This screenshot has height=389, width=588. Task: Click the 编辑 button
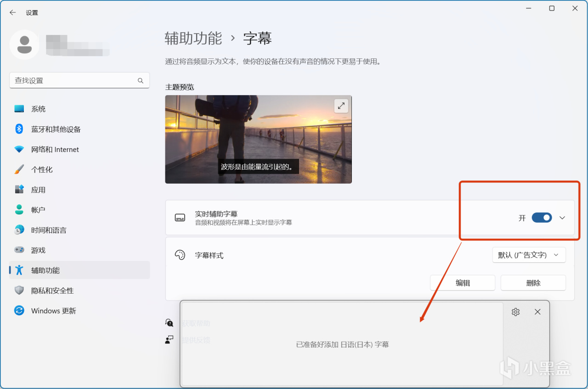click(463, 283)
